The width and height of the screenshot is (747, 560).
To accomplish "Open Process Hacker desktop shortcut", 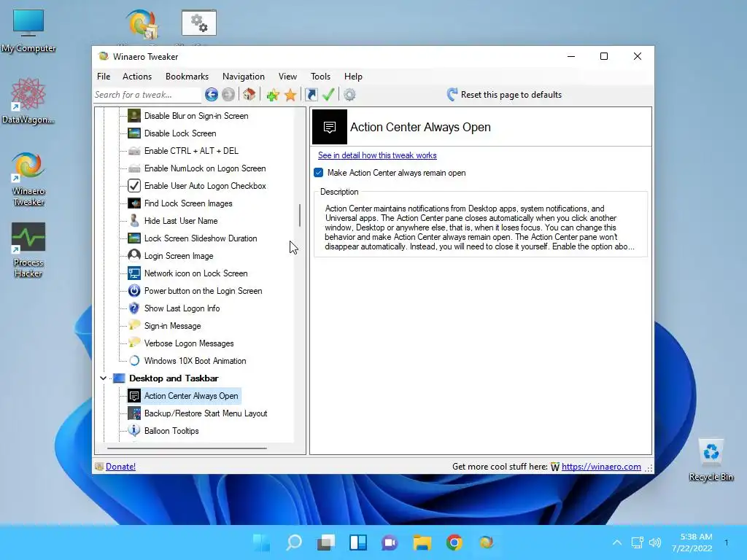I will tap(28, 250).
